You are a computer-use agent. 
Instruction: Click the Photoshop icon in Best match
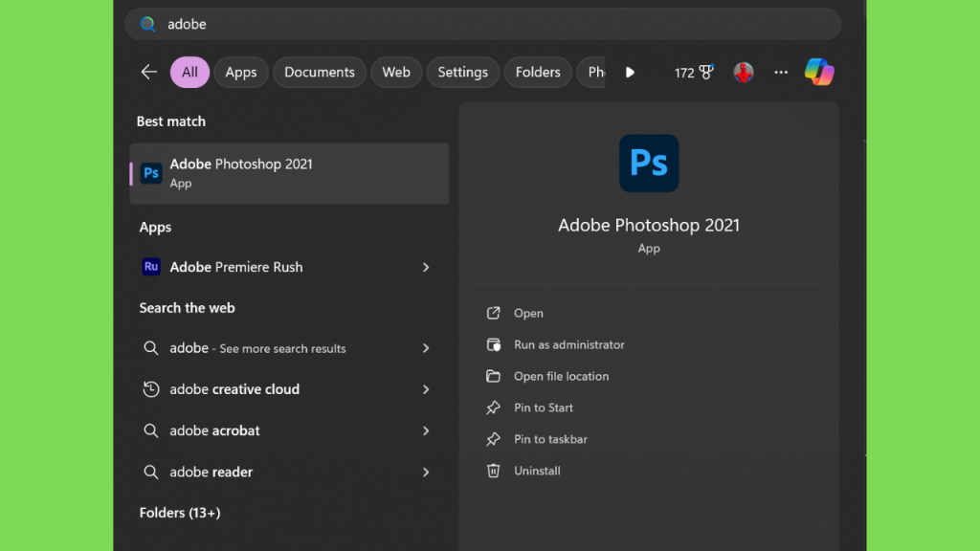pyautogui.click(x=151, y=173)
